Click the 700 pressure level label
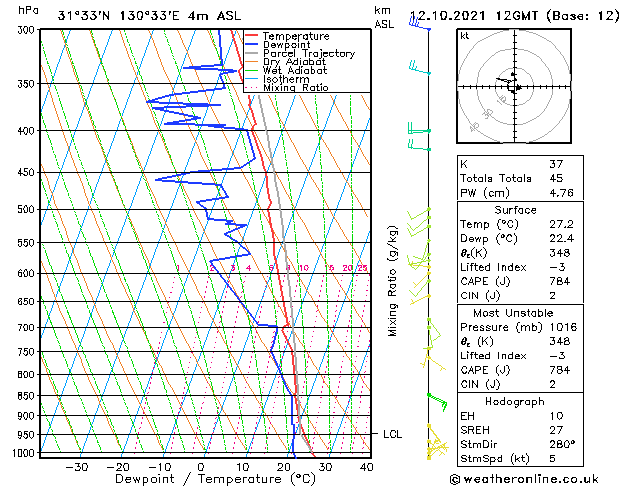This screenshot has width=629, height=486. tap(28, 328)
